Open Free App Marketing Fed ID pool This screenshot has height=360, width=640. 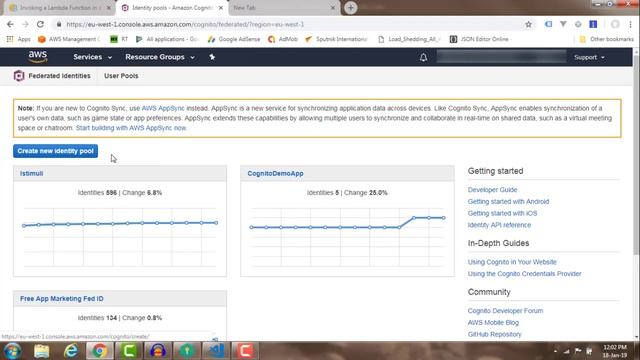click(x=62, y=299)
